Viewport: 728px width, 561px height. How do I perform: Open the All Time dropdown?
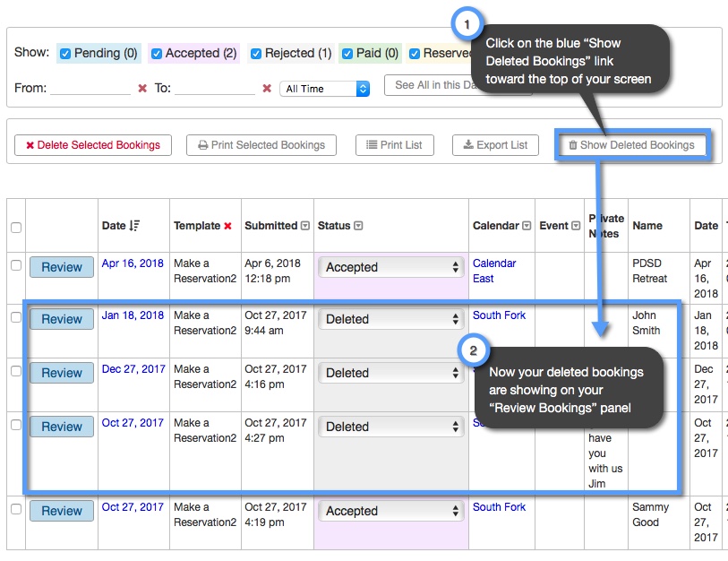click(x=324, y=89)
